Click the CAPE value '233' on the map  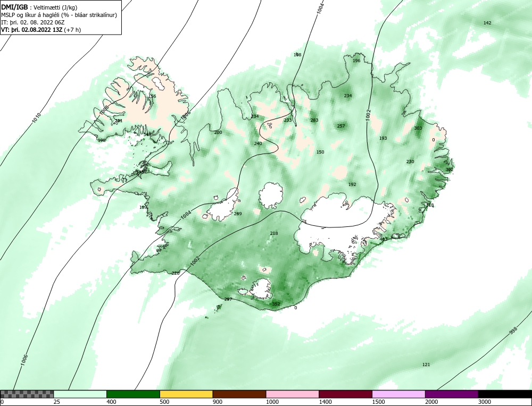pos(288,120)
